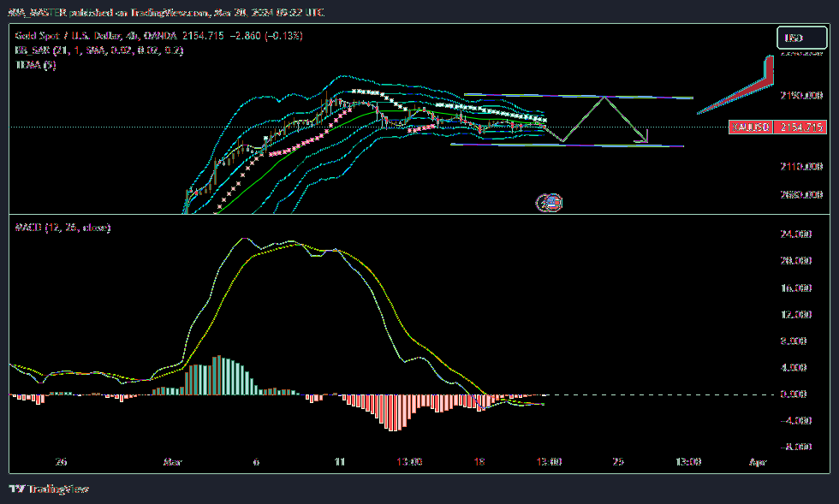Select the XAUUSD red symbol label
The image size is (839, 504).
751,127
